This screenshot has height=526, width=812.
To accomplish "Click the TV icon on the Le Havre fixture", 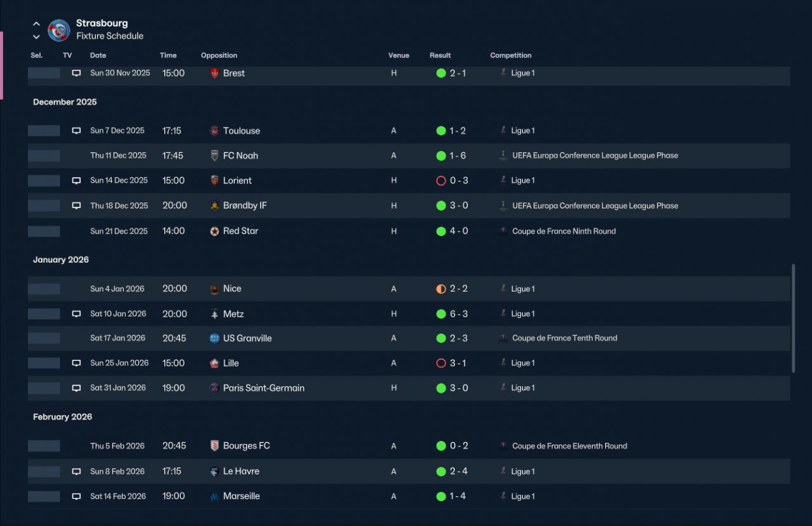I will 76,471.
